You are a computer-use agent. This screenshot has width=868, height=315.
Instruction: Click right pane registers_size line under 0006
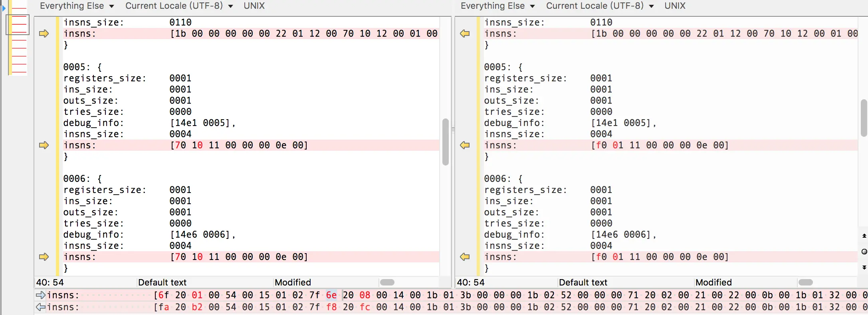click(548, 190)
